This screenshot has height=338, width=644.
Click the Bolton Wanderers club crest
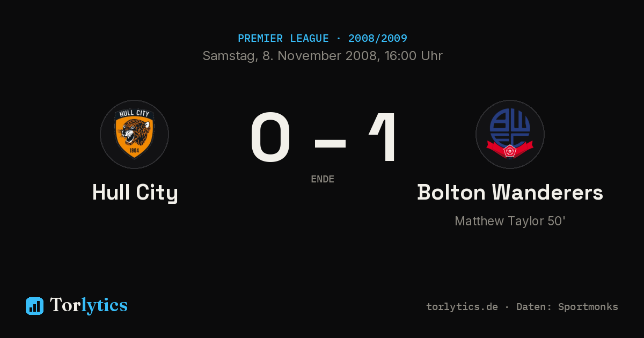(x=510, y=134)
